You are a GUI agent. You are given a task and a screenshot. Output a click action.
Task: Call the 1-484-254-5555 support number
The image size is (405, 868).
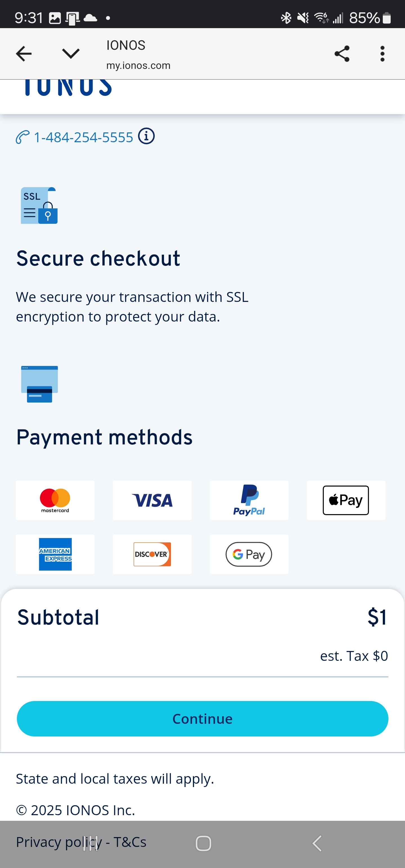(84, 137)
